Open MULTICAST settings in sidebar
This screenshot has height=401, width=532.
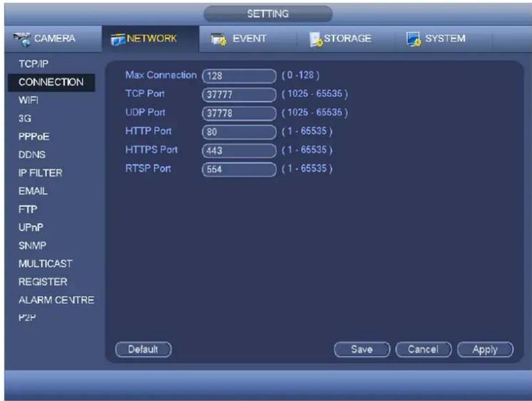(45, 264)
